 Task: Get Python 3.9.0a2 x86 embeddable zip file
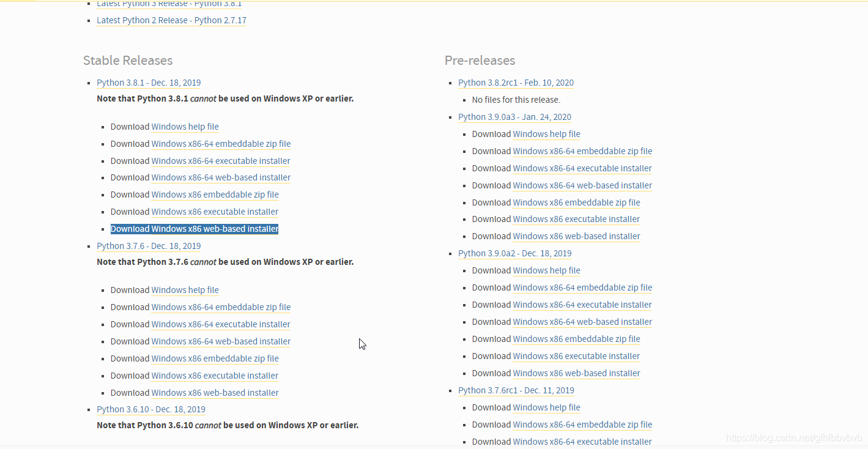point(576,339)
